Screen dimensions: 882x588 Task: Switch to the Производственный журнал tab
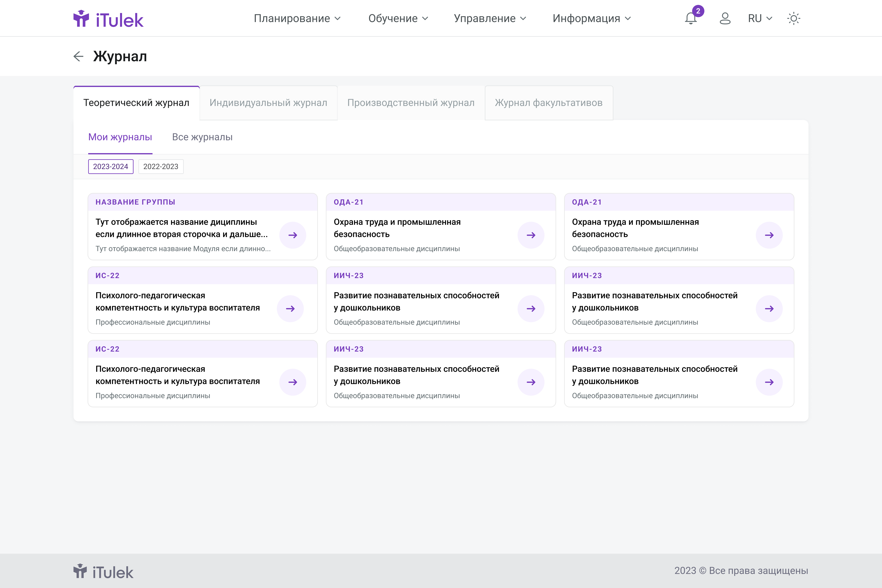(x=411, y=103)
